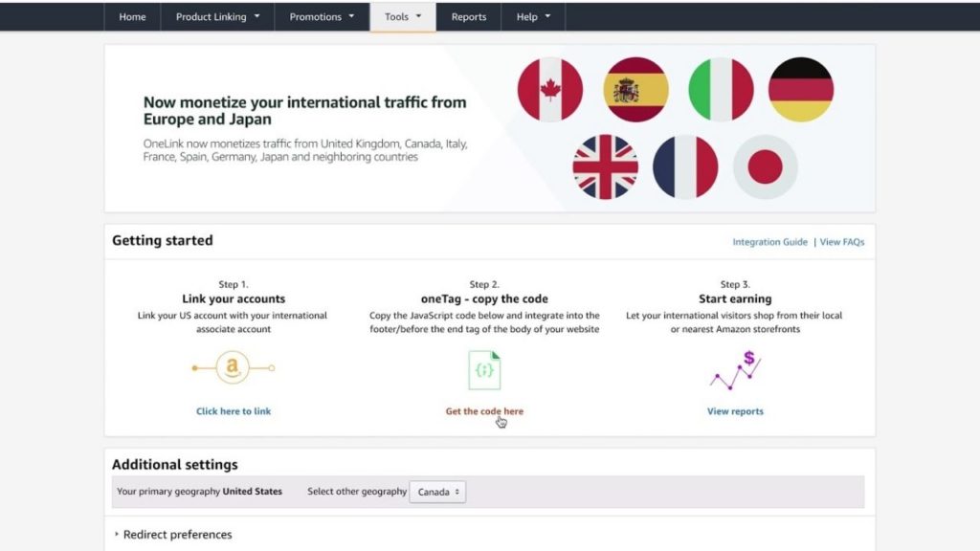Screen dimensions: 980x551
Task: Open the Product Linking dropdown
Action: click(x=216, y=16)
